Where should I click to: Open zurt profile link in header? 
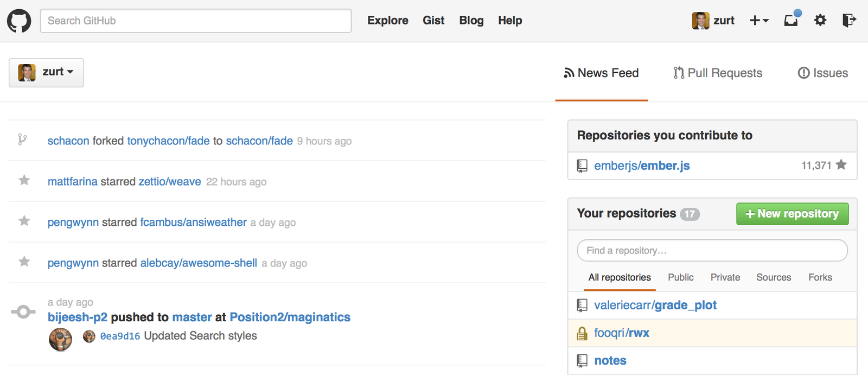(x=724, y=21)
